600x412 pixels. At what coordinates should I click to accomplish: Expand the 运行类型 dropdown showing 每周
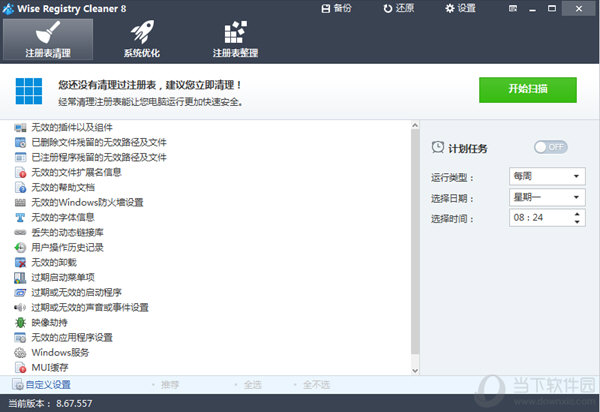pos(547,176)
